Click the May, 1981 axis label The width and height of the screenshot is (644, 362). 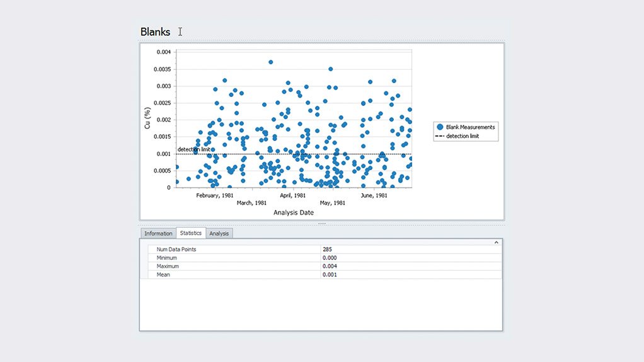click(x=332, y=203)
